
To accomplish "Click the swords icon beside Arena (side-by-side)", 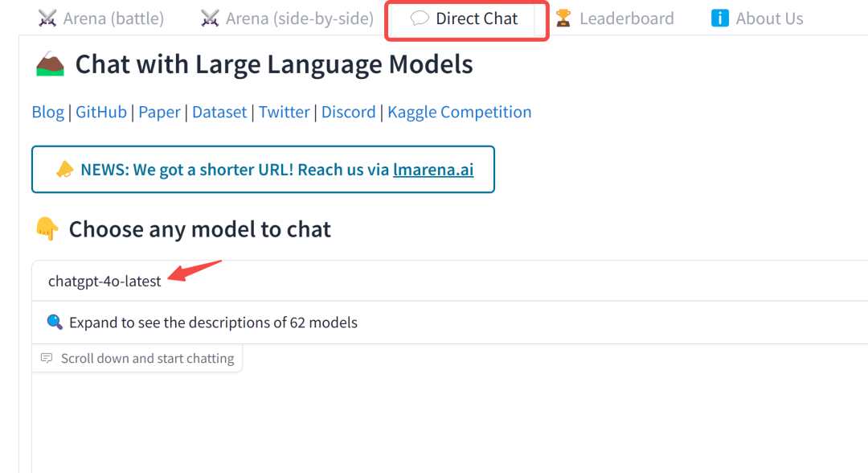I will click(x=210, y=19).
